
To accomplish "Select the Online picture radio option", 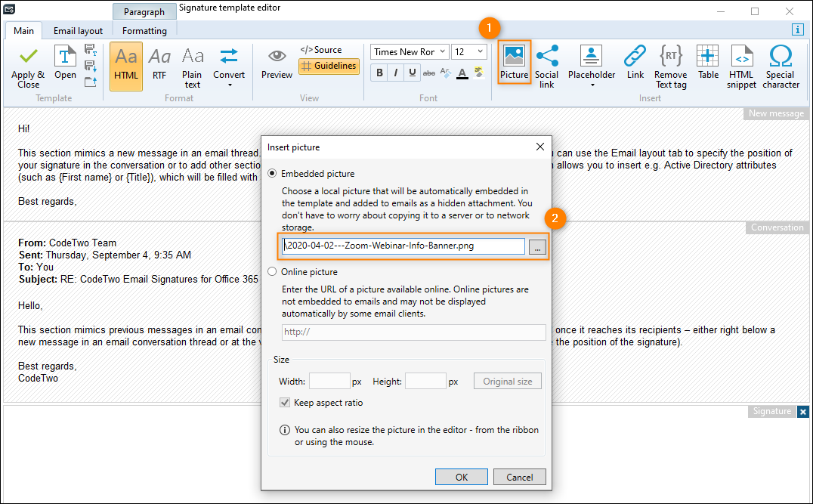I will pos(272,272).
